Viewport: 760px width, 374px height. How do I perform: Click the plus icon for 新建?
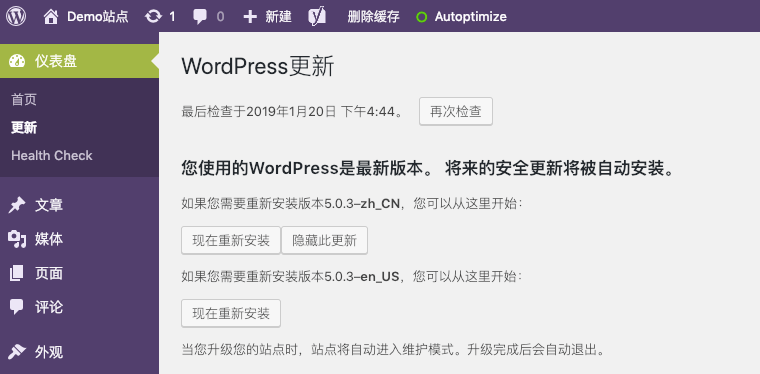(x=250, y=17)
